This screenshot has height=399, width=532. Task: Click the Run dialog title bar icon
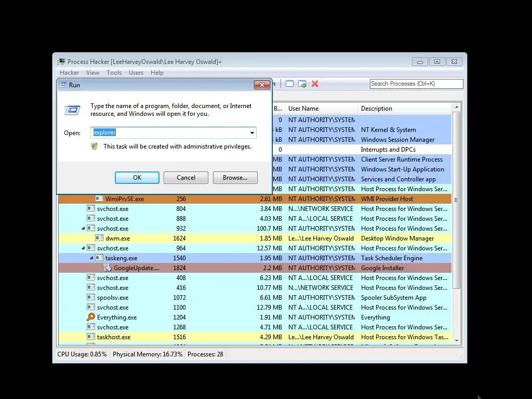[x=63, y=85]
